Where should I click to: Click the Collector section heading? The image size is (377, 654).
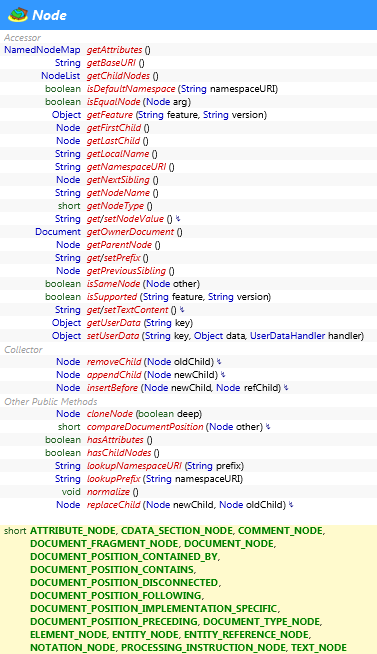click(x=23, y=350)
